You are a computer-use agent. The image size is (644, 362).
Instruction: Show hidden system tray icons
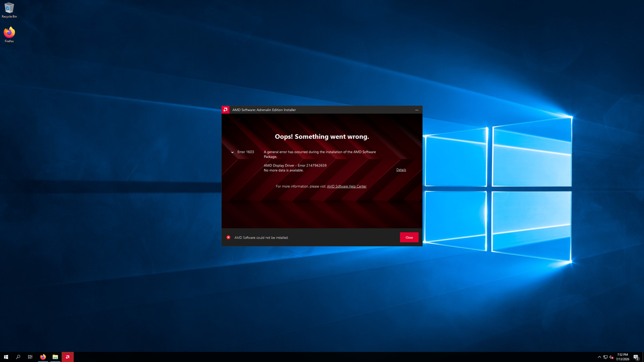[599, 357]
